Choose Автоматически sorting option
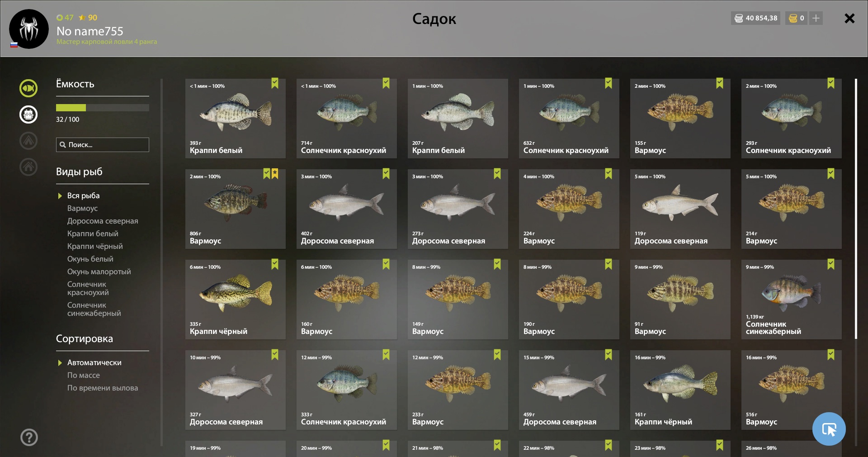The height and width of the screenshot is (457, 868). pos(94,362)
